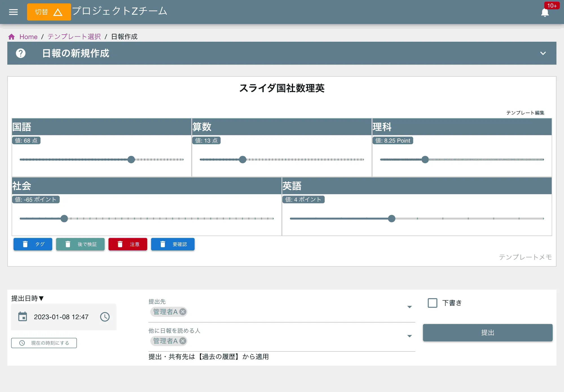The width and height of the screenshot is (564, 392).
Task: Remove 管理者A from 提出先 via its × icon
Action: pos(183,312)
